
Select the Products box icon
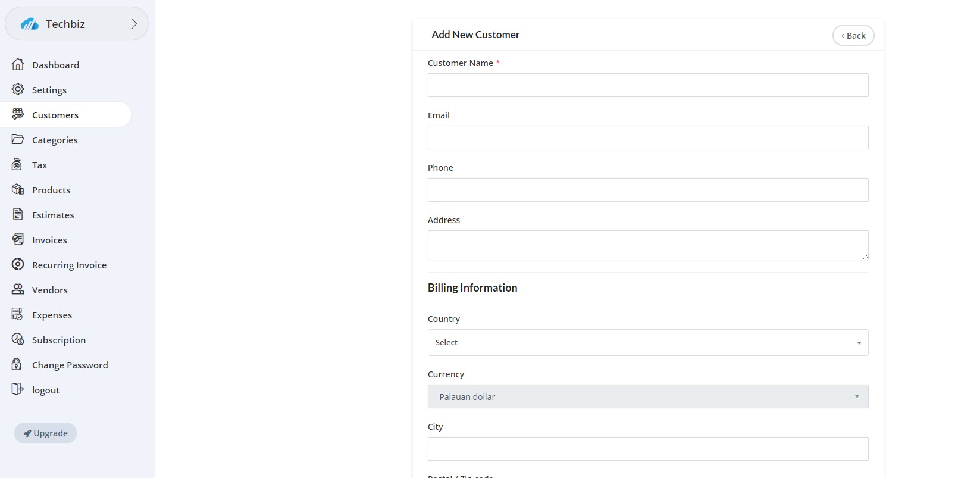click(18, 190)
